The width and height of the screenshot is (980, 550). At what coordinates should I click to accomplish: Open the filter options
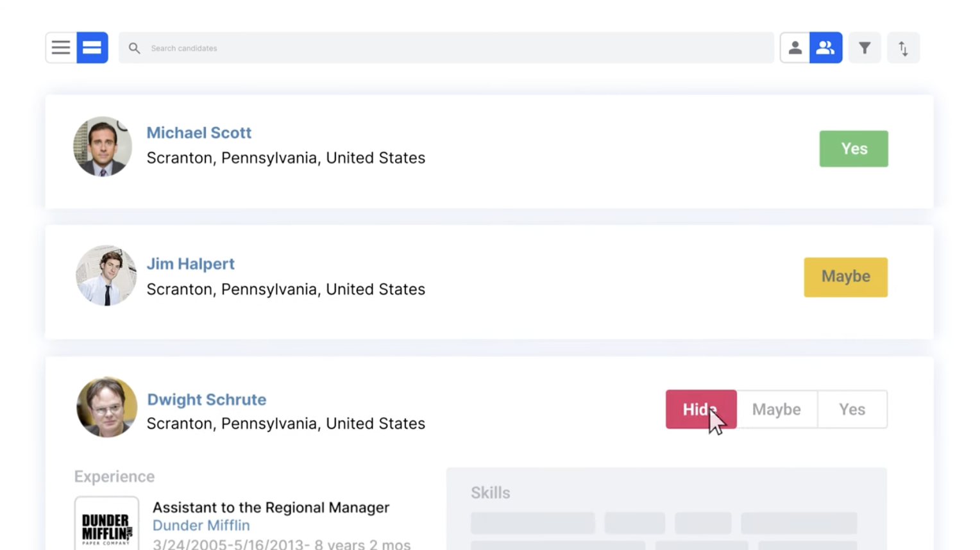(865, 47)
